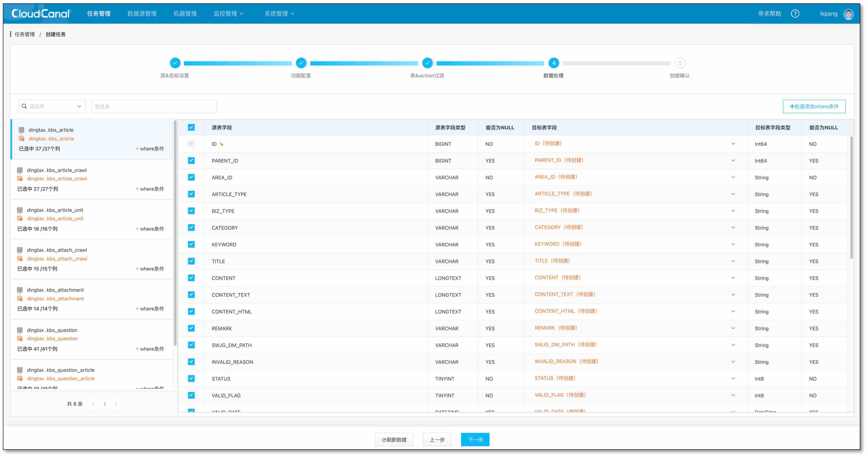The height and width of the screenshot is (458, 868).
Task: Click the CloudCanal logo
Action: tap(40, 13)
